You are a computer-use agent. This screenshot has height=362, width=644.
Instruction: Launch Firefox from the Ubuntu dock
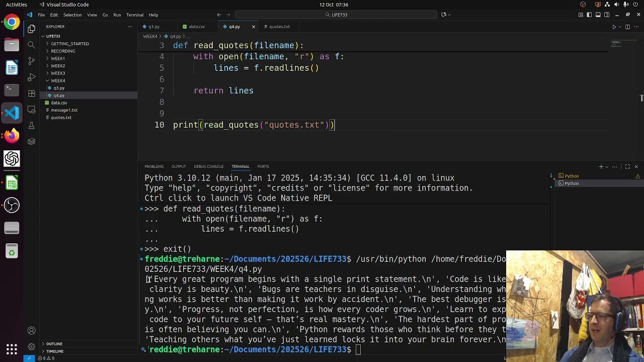(x=12, y=136)
